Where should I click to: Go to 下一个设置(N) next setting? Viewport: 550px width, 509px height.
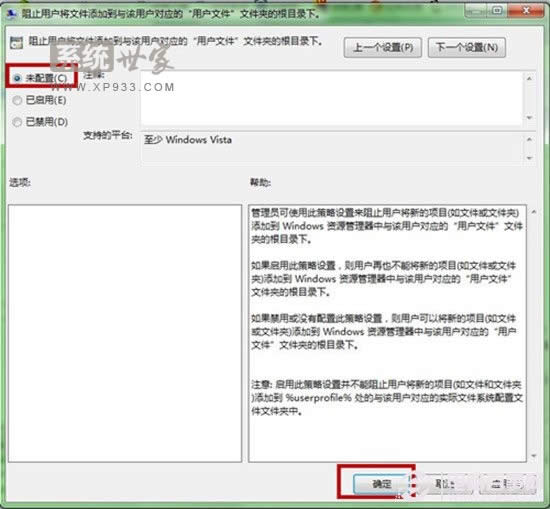(467, 47)
